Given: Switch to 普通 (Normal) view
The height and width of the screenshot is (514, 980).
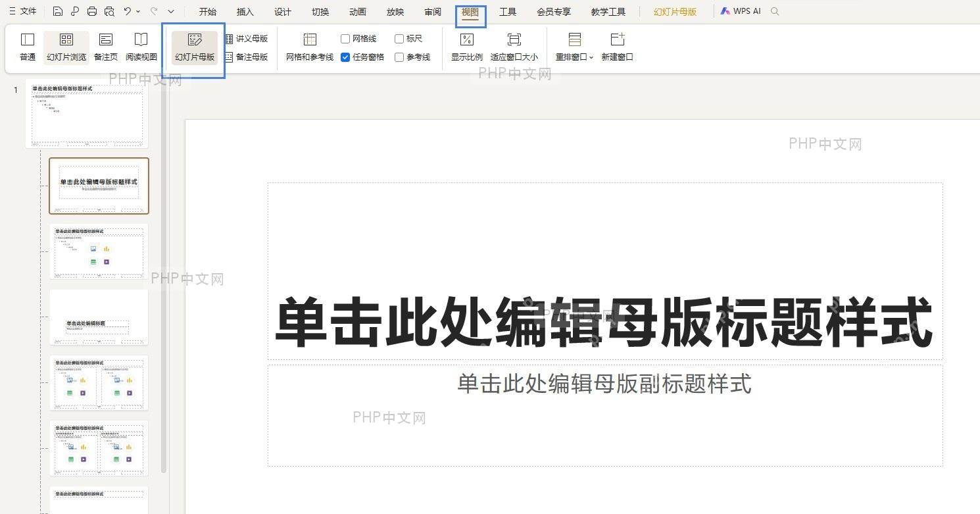Looking at the screenshot, I should pos(28,47).
